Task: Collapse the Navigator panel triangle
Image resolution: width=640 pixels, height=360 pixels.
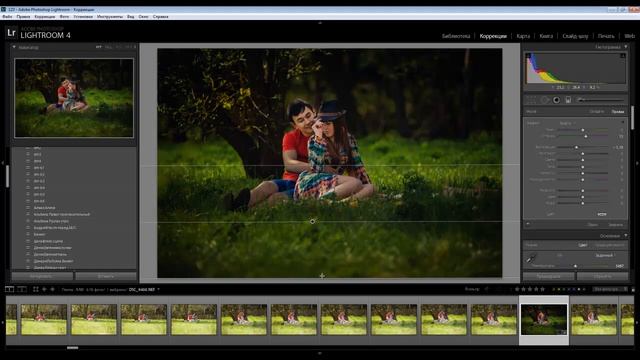Action: pos(14,47)
